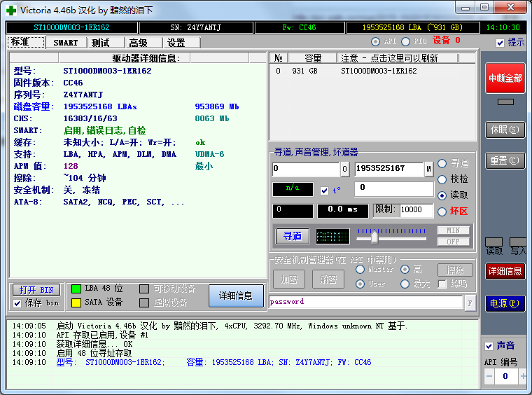Viewport: 532px width, 395px height.
Task: Click the blue 电源 (P) power button
Action: (505, 303)
